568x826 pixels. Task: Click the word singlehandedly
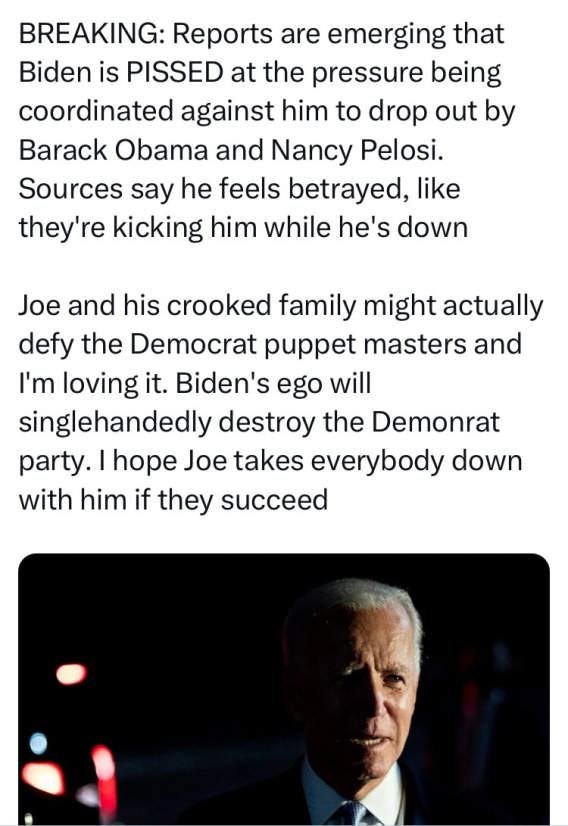click(115, 424)
